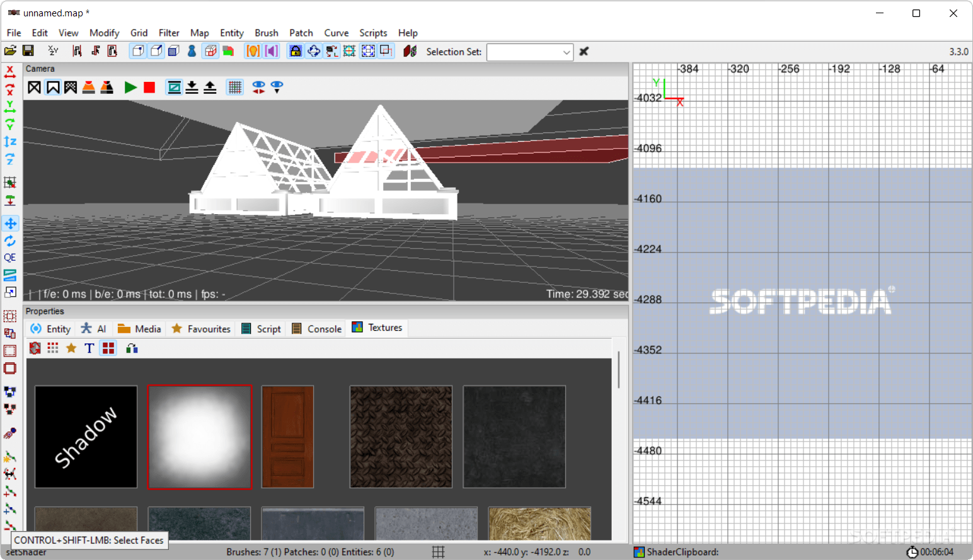Open the Brush menu

coord(266,33)
